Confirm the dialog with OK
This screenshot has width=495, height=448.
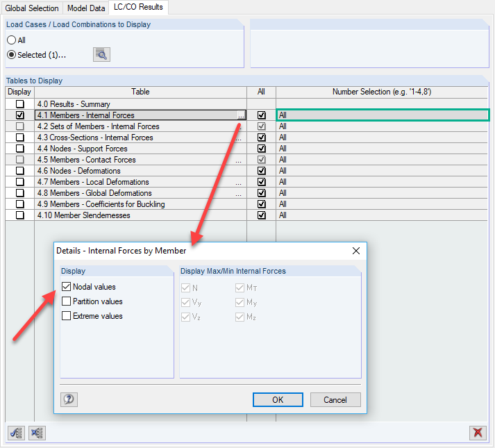click(x=278, y=399)
